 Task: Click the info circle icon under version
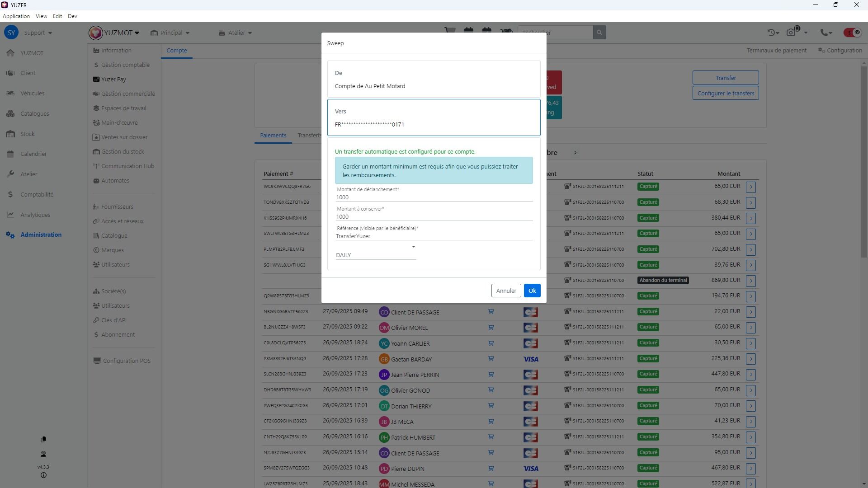43,475
